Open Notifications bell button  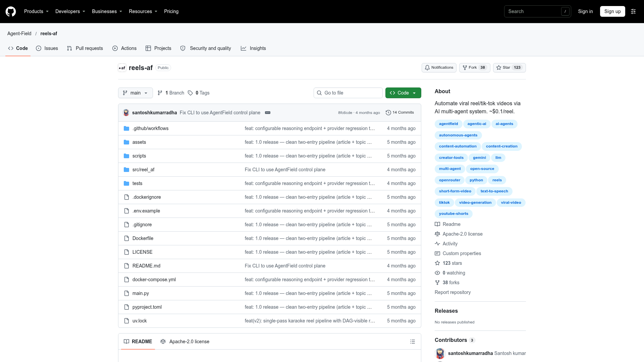439,68
